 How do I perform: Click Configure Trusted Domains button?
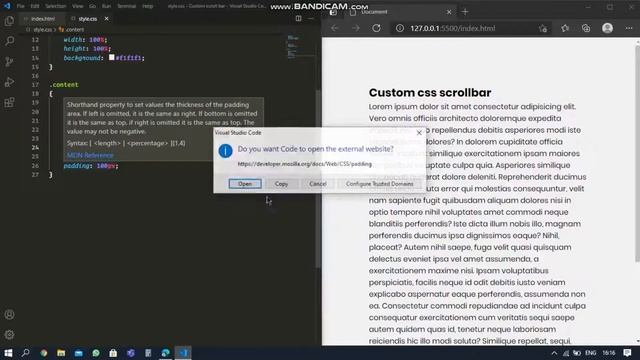pos(380,184)
